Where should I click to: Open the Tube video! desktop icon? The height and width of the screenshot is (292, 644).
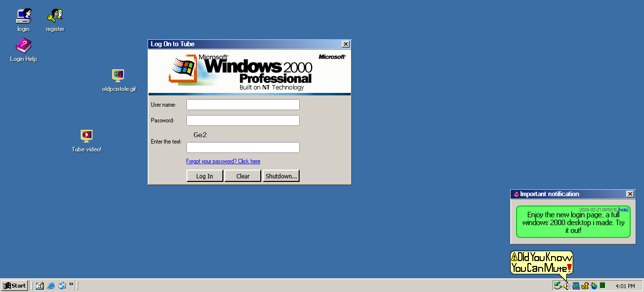[87, 141]
